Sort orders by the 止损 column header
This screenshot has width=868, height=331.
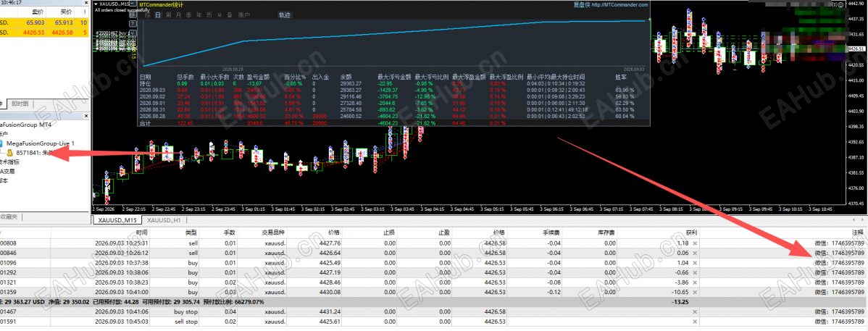pyautogui.click(x=390, y=233)
